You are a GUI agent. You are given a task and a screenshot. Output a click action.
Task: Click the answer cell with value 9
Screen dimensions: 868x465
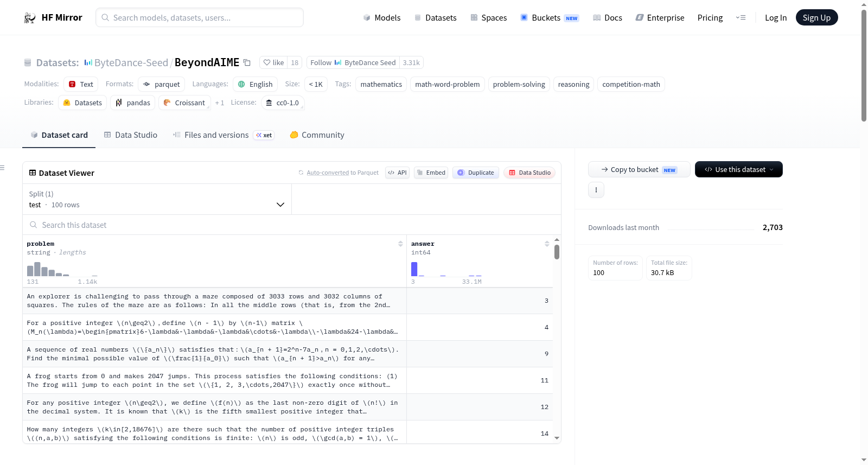coord(480,354)
